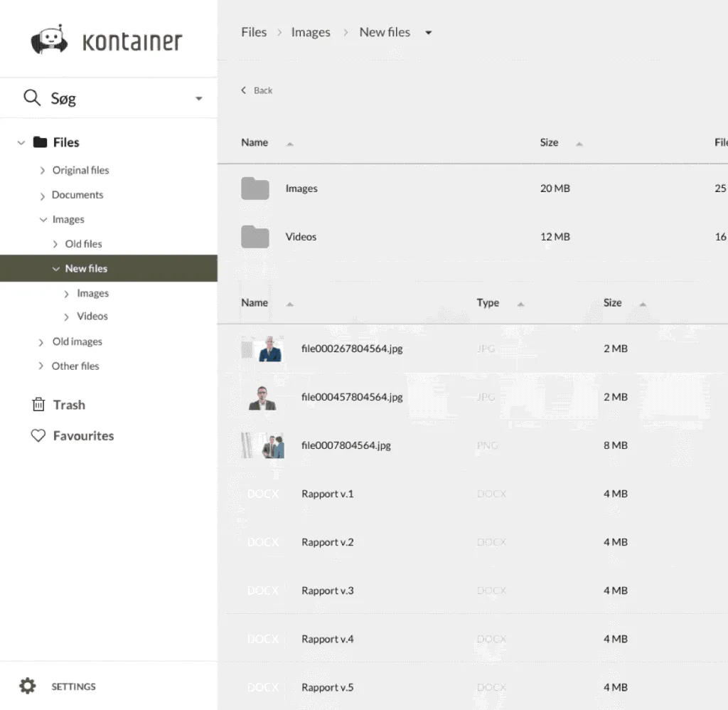Click the Kontainer robot logo icon

(x=49, y=40)
